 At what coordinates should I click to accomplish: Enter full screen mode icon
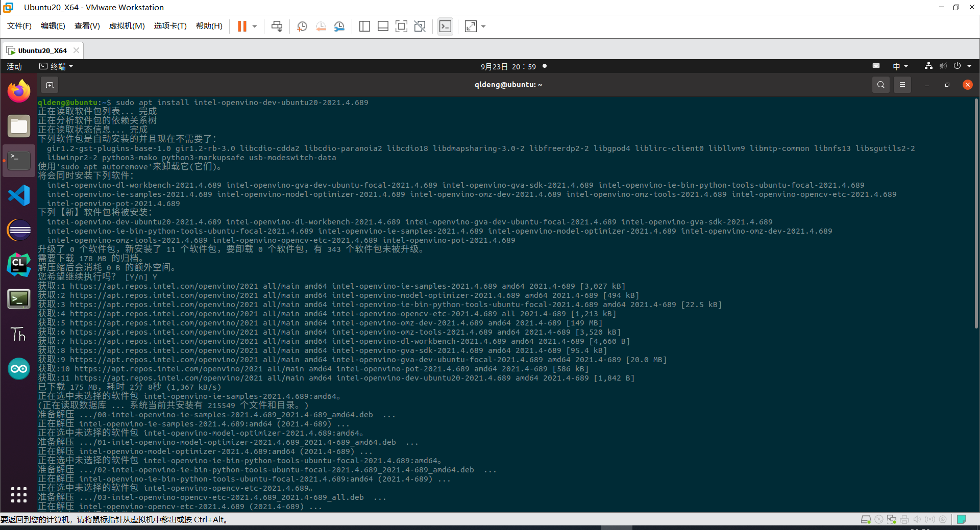(401, 27)
